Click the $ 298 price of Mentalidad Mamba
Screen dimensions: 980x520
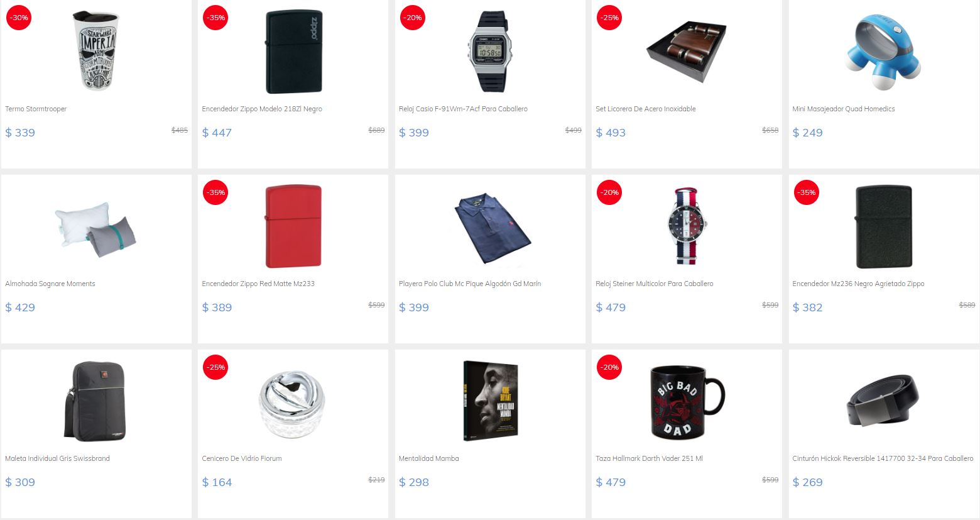[414, 482]
